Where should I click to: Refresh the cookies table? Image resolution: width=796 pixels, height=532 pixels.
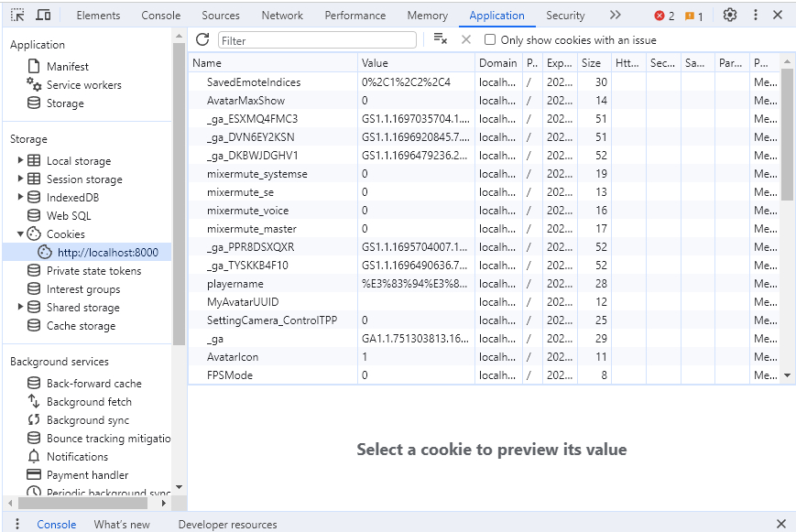[202, 40]
